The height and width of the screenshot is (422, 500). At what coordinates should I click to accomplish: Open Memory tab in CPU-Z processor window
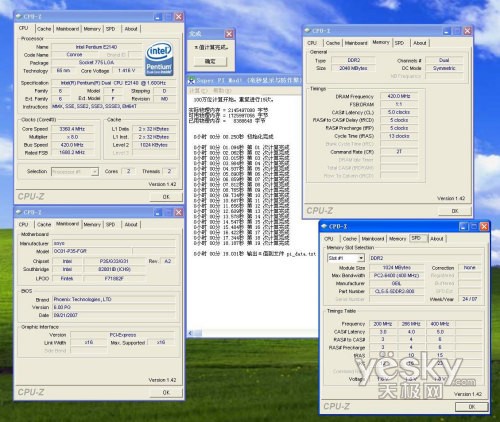[92, 29]
